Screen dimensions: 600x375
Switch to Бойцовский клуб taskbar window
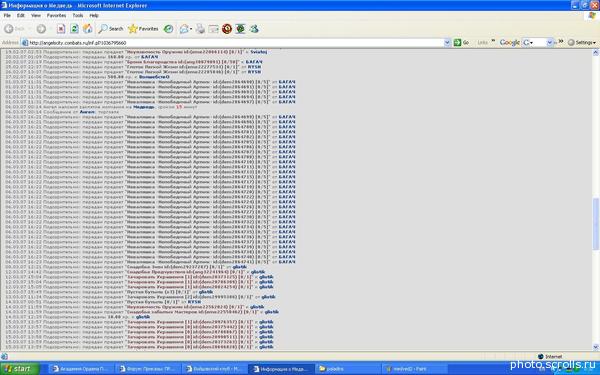[214, 369]
